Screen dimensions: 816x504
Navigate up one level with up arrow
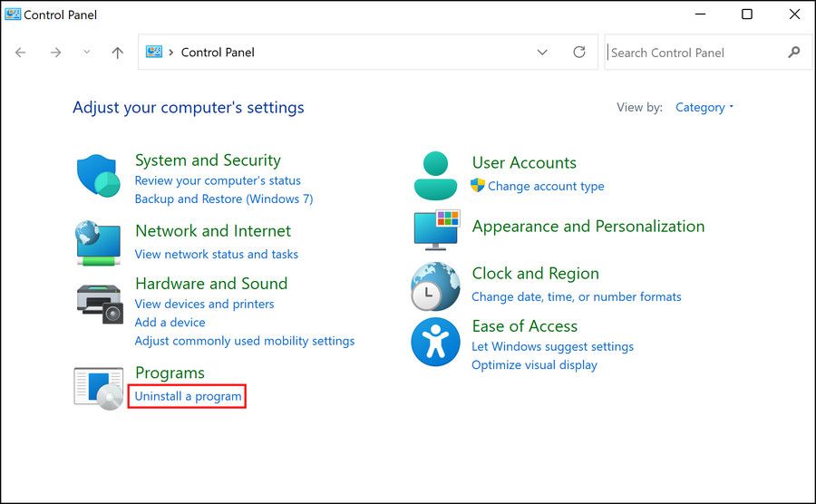[117, 53]
